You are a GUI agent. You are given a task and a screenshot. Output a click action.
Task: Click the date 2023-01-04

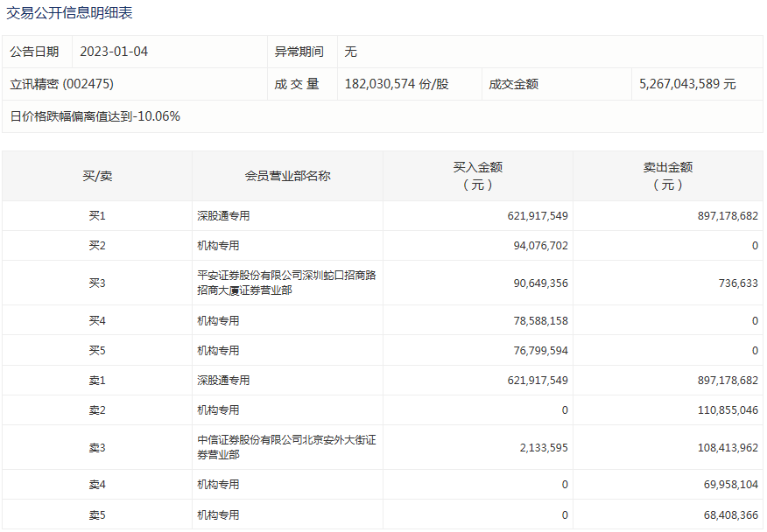(x=114, y=52)
